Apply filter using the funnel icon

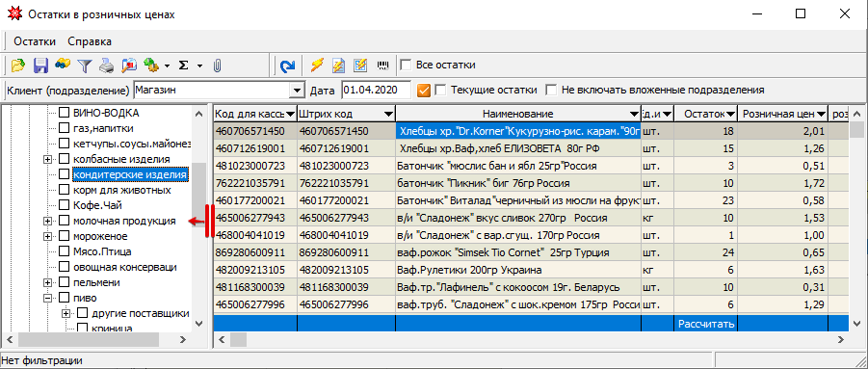(x=84, y=66)
